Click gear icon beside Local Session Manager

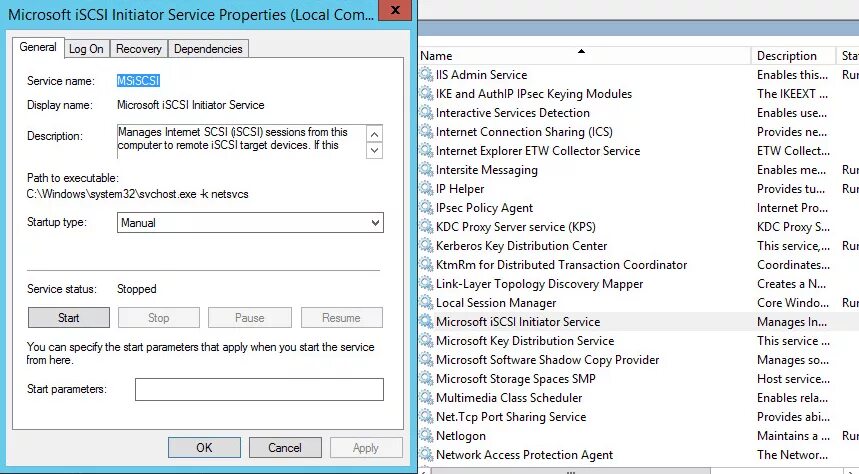pos(426,302)
